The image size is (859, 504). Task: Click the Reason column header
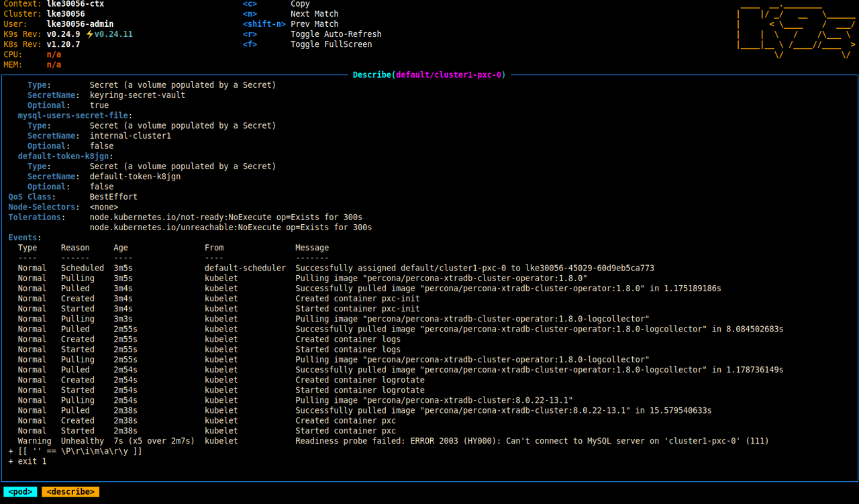point(75,248)
